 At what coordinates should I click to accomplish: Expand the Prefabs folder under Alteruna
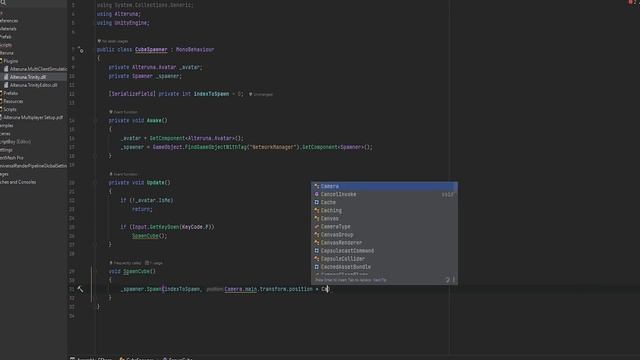pyautogui.click(x=11, y=93)
